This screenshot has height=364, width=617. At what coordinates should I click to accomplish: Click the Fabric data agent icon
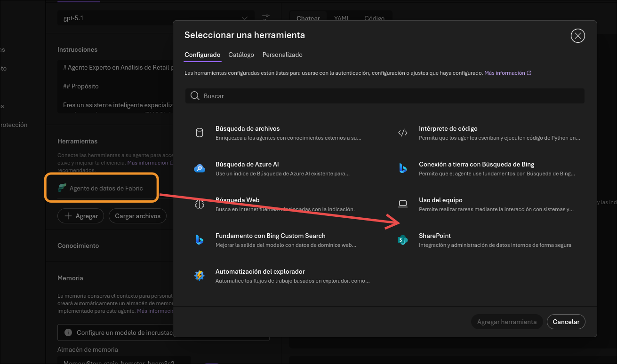pos(62,188)
